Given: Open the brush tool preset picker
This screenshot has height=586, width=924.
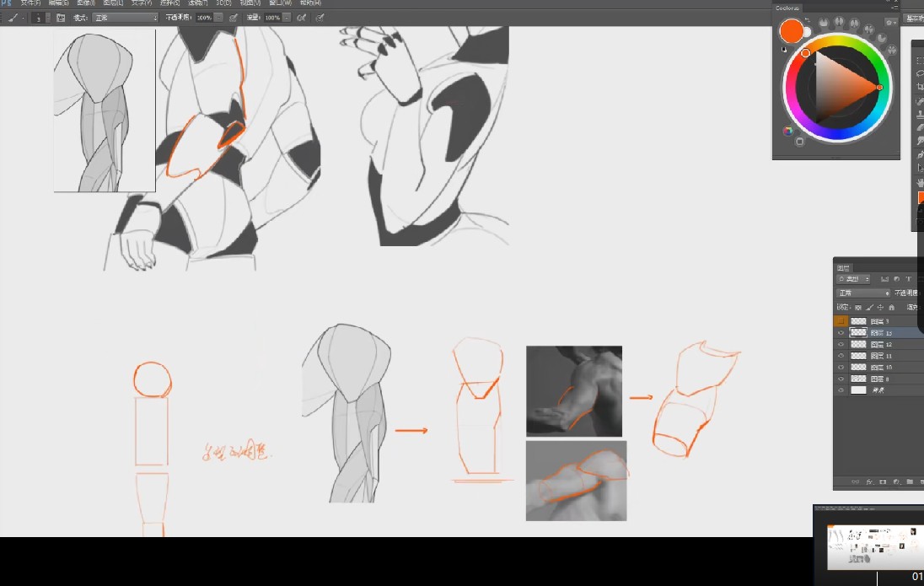Looking at the screenshot, I should 14,18.
